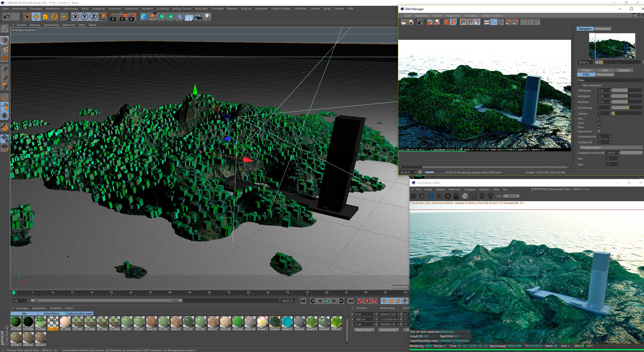
Task: Open Live Viewer settings gear icon
Action: pos(448,196)
